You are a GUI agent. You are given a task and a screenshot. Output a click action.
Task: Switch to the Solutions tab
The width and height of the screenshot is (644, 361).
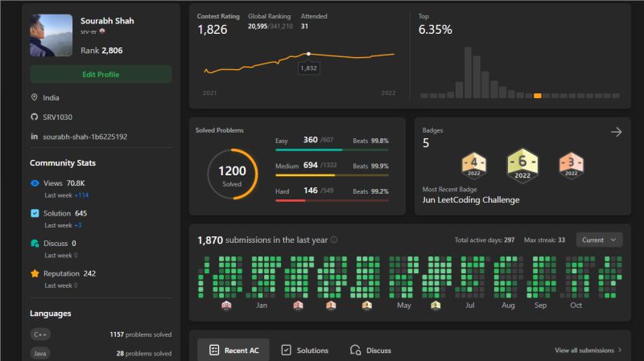pyautogui.click(x=305, y=351)
